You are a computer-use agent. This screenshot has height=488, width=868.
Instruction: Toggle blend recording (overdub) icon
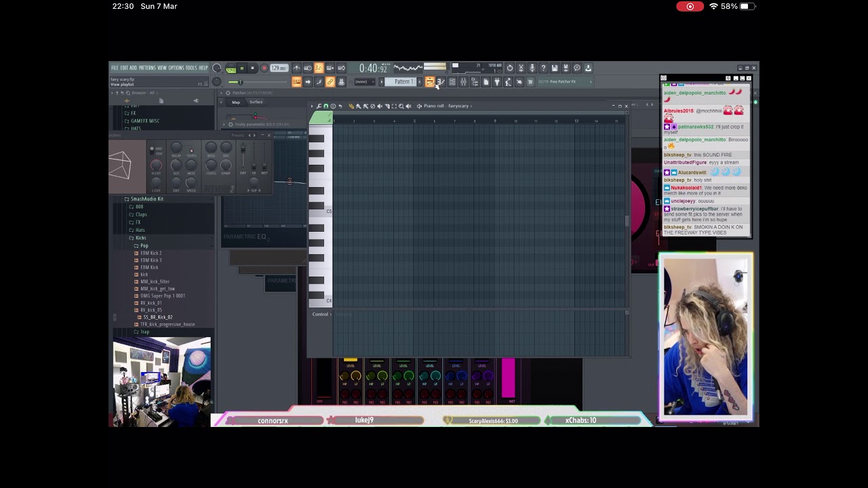click(x=330, y=68)
